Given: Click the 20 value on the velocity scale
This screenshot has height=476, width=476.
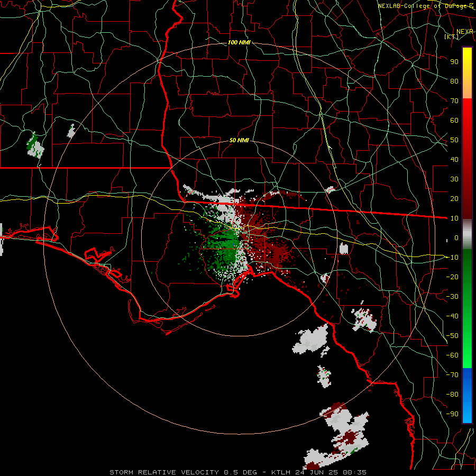Looking at the screenshot, I should [x=454, y=198].
